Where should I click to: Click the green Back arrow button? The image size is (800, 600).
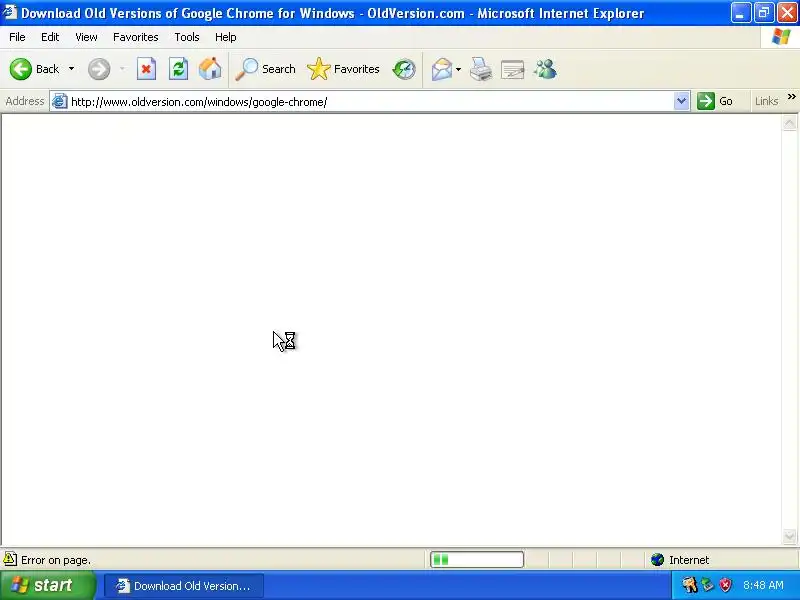click(21, 69)
